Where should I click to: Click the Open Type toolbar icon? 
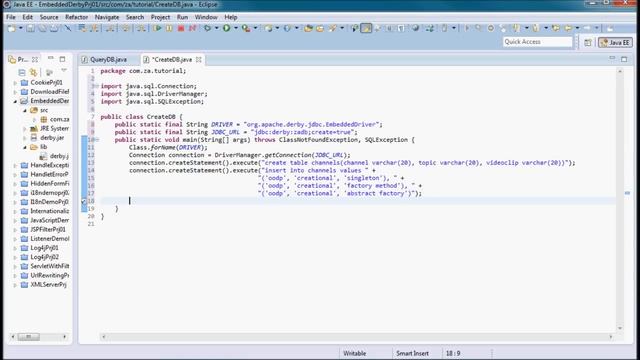pos(308,28)
